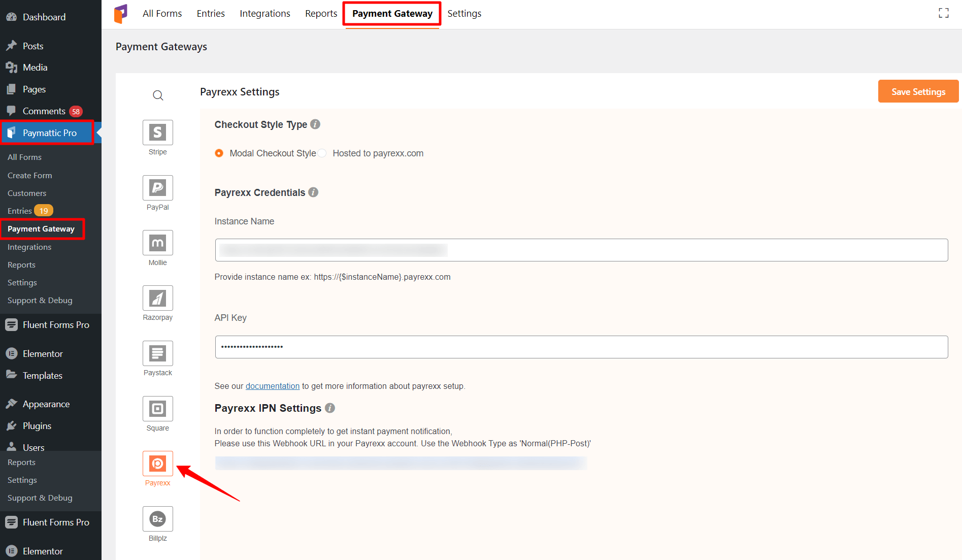Switch to All Forms tab
The image size is (962, 560).
(x=162, y=14)
